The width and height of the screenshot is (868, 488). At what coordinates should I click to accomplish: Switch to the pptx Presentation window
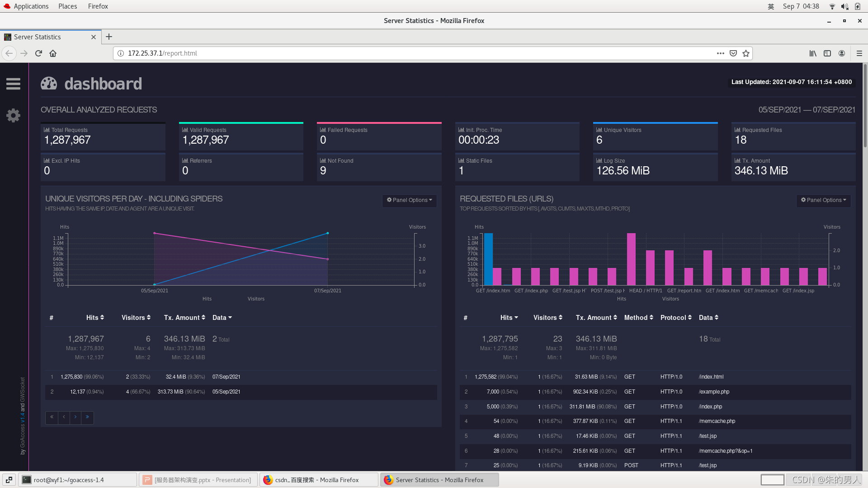pyautogui.click(x=198, y=480)
